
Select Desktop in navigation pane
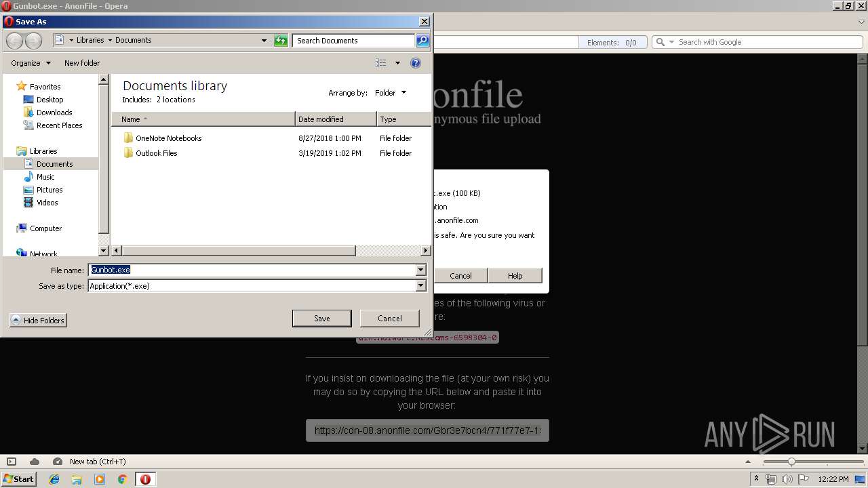point(50,100)
